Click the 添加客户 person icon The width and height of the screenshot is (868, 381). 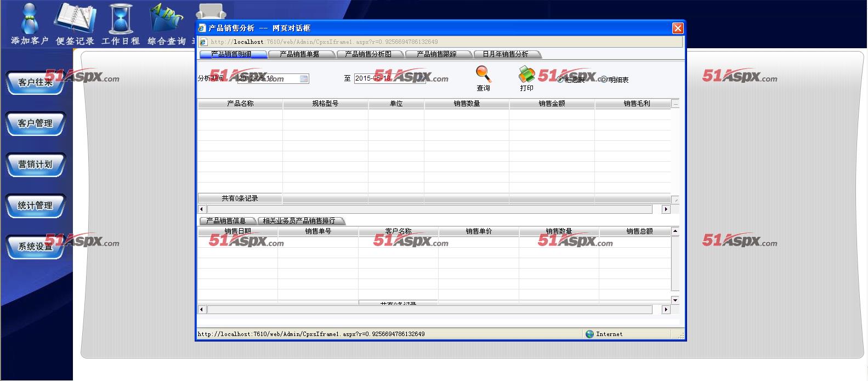[30, 19]
